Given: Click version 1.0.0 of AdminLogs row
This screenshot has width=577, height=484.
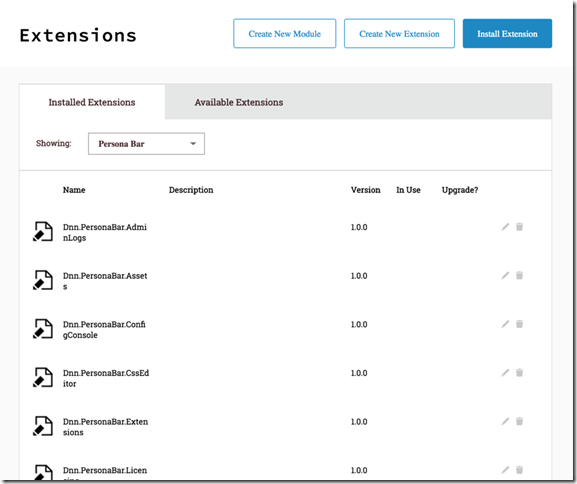Looking at the screenshot, I should click(359, 227).
